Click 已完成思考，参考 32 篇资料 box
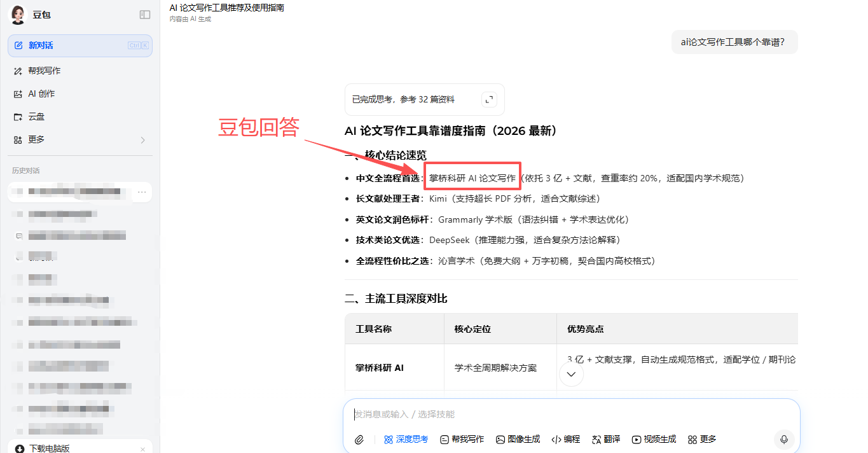Screen dimensions: 868x453 pos(424,99)
